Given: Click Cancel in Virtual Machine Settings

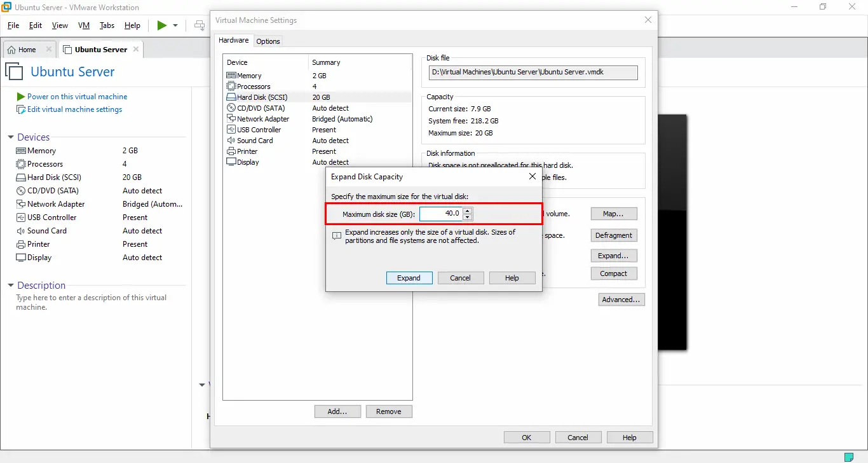Looking at the screenshot, I should 578,438.
